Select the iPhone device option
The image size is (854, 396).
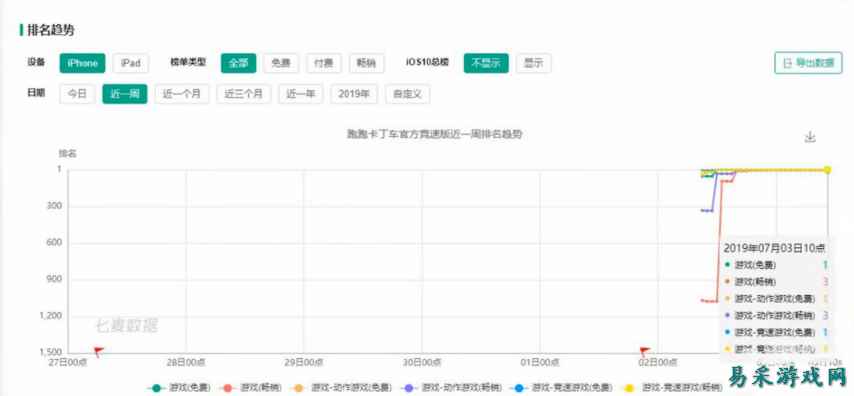82,63
